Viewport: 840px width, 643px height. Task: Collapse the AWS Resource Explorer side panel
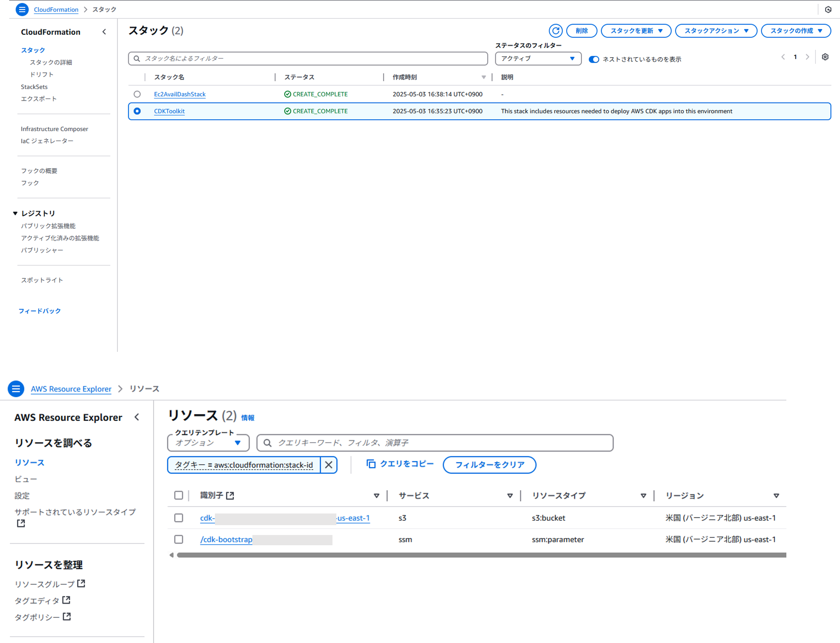tap(137, 417)
